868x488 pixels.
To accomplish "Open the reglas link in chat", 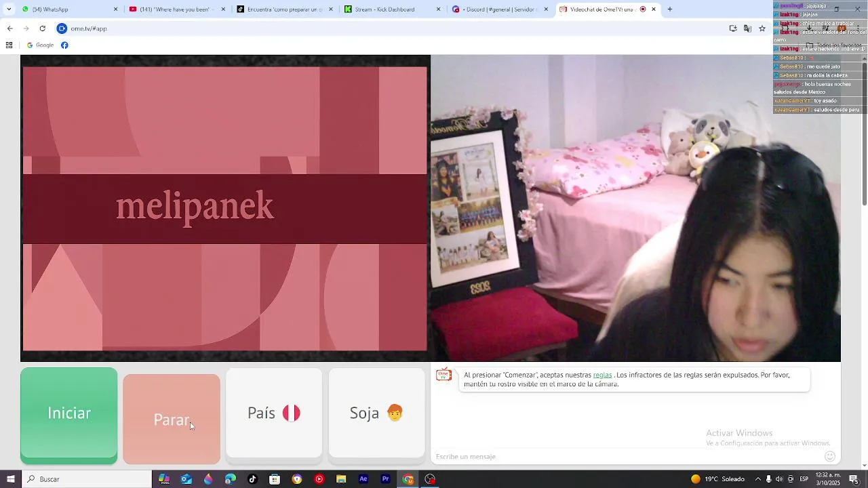I will click(602, 375).
